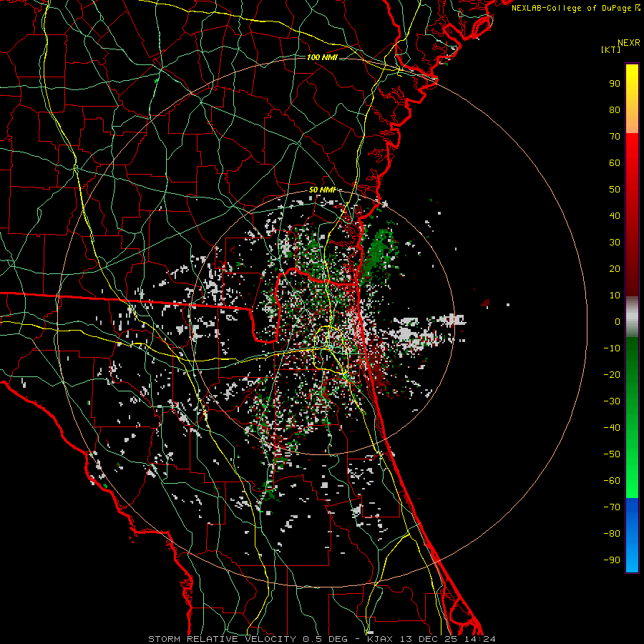The image size is (644, 644).
Task: Click the positive 30 scale value
Action: click(x=615, y=243)
